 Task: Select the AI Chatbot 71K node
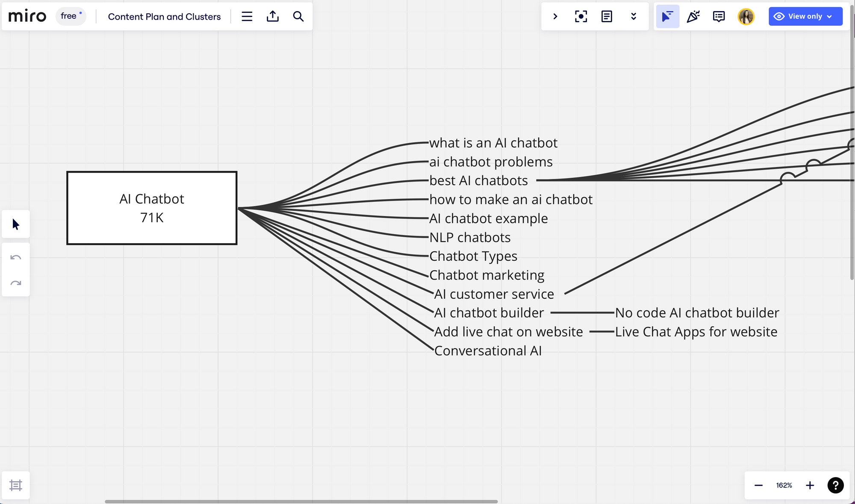(151, 208)
